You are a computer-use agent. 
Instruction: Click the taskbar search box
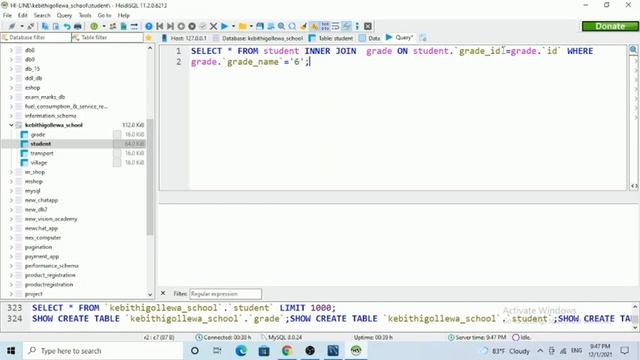pyautogui.click(x=103, y=351)
